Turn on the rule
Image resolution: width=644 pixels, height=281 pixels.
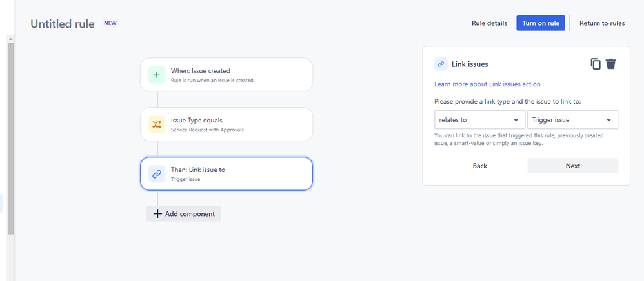(x=541, y=23)
